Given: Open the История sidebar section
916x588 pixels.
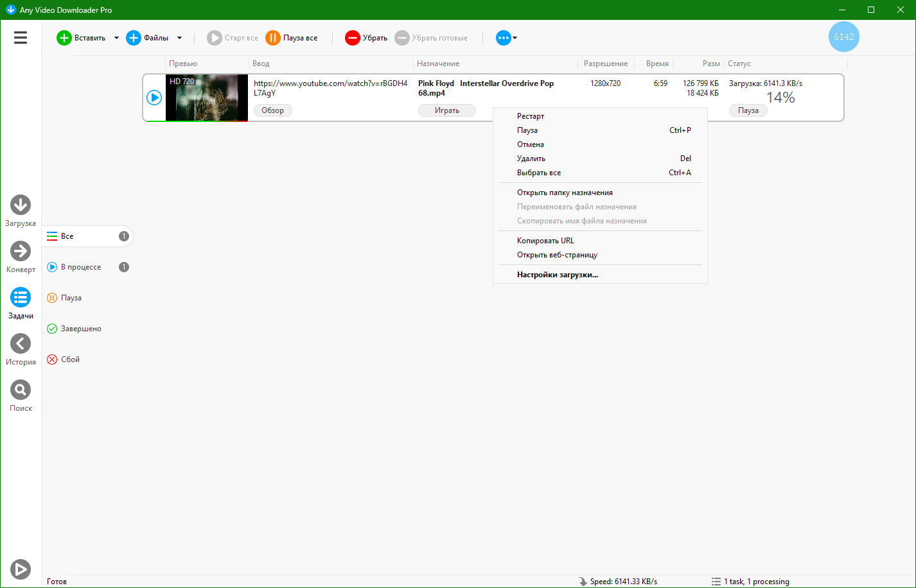Looking at the screenshot, I should (21, 343).
